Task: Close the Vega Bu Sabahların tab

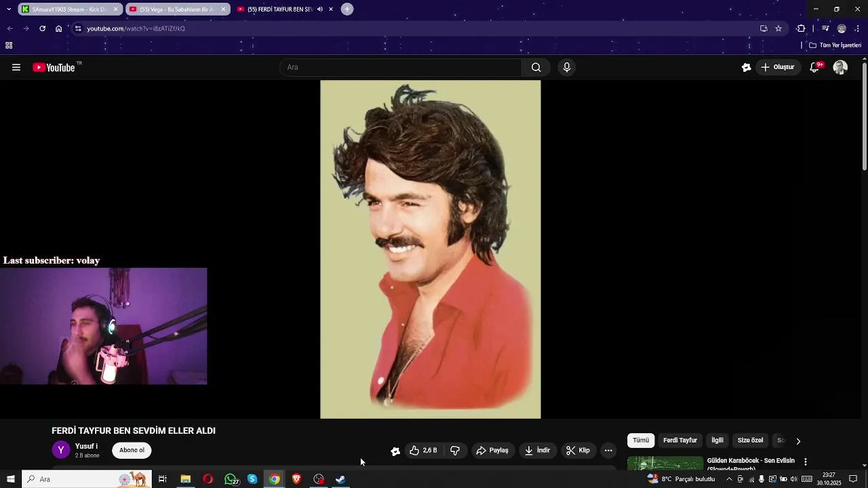Action: 223,9
